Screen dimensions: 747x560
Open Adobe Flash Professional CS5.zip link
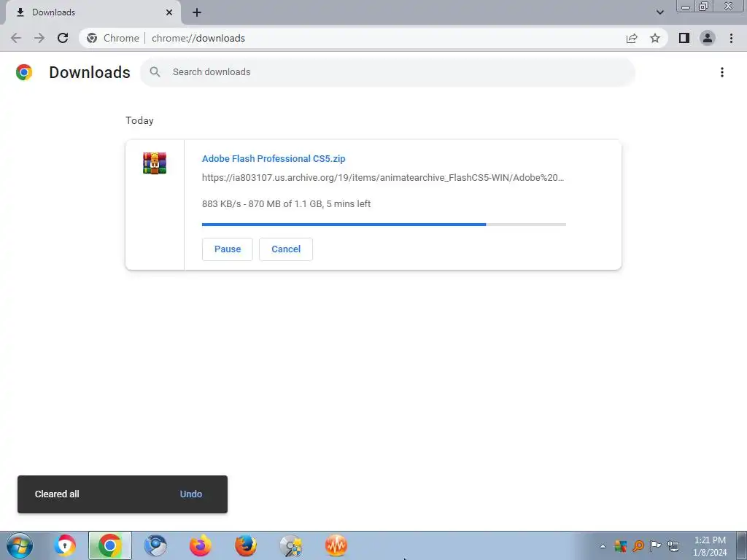pyautogui.click(x=274, y=158)
